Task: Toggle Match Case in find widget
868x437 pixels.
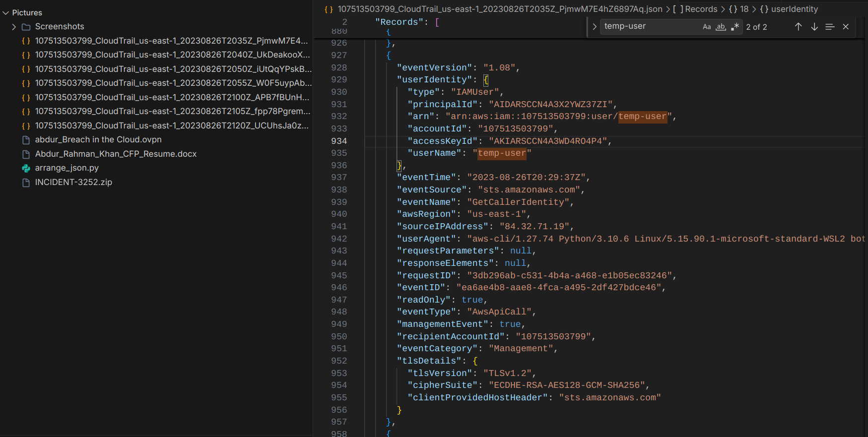Action: click(707, 27)
